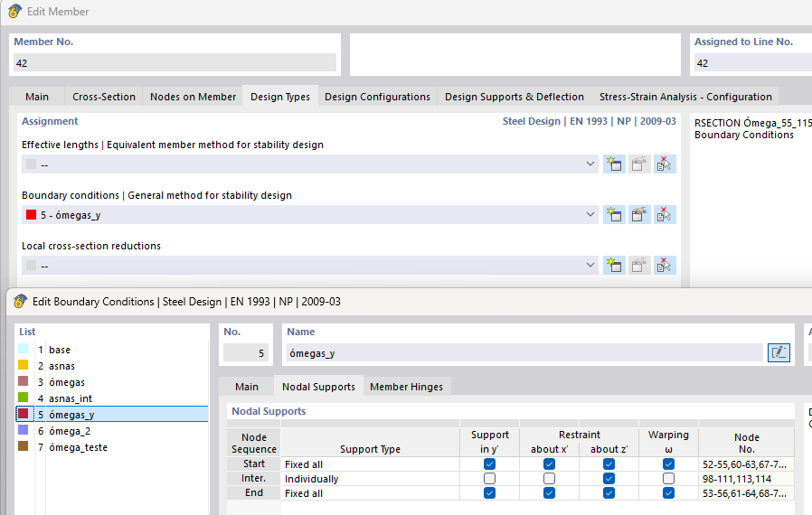Create new local cross-section reduction icon
Viewport: 812px width, 515px height.
(614, 266)
